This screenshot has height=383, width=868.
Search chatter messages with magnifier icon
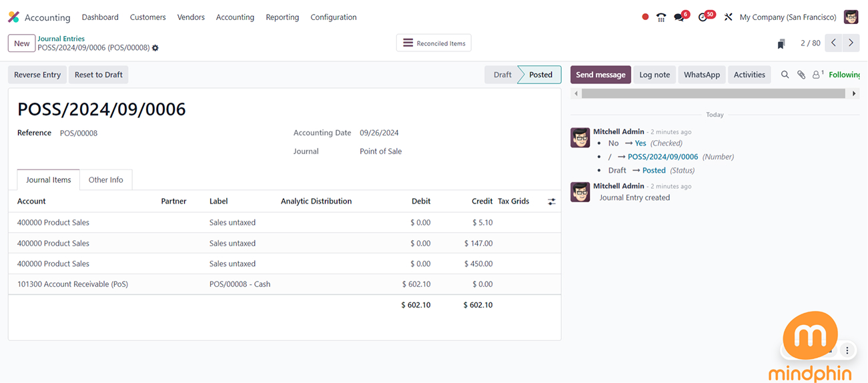click(x=785, y=75)
